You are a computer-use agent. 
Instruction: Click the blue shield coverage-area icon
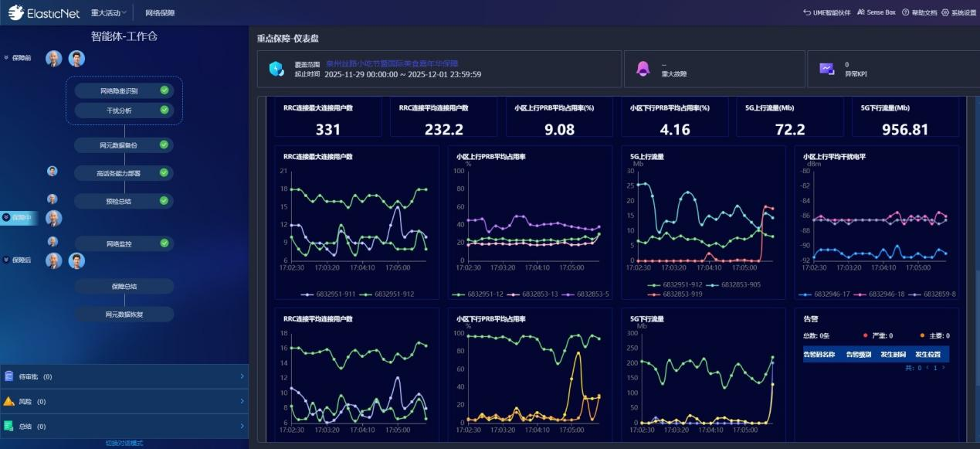coord(276,69)
